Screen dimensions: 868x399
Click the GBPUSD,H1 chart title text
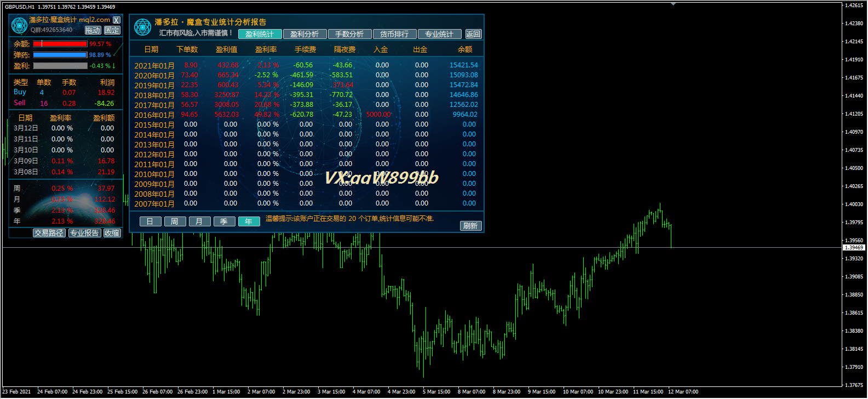20,7
